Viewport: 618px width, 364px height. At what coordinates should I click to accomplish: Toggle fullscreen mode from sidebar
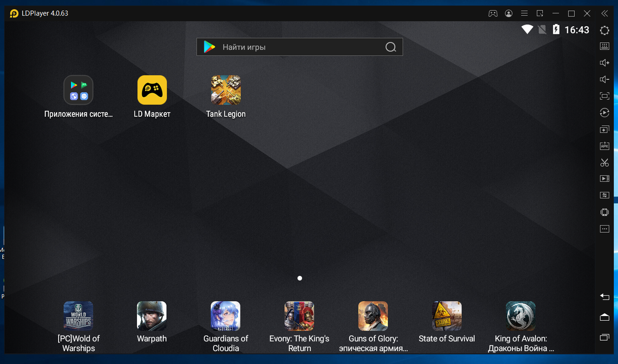click(605, 96)
